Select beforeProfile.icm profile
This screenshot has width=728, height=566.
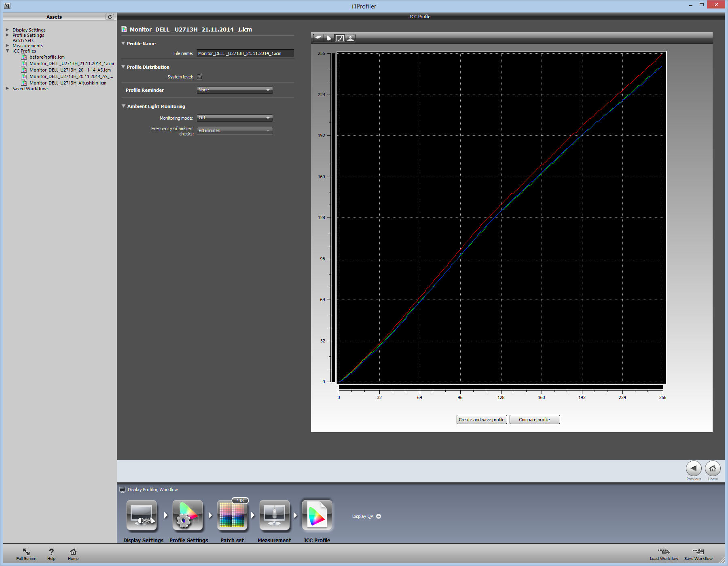47,57
